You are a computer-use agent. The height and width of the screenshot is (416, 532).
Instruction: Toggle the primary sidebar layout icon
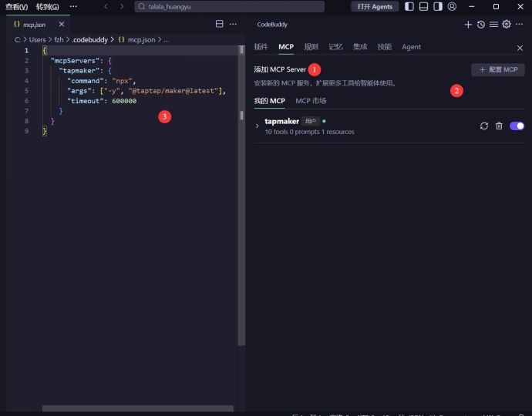pyautogui.click(x=409, y=6)
